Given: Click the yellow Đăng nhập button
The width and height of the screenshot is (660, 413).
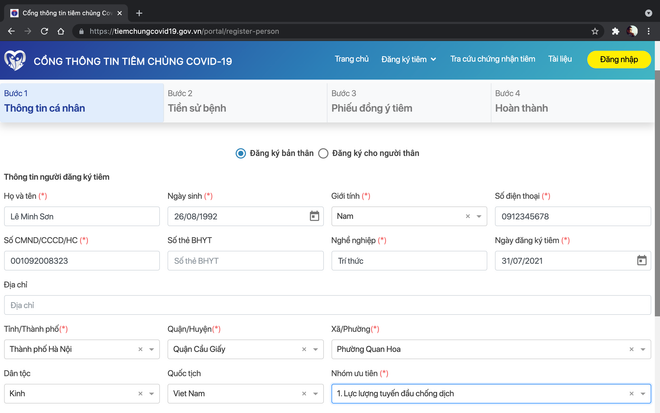Looking at the screenshot, I should (618, 60).
